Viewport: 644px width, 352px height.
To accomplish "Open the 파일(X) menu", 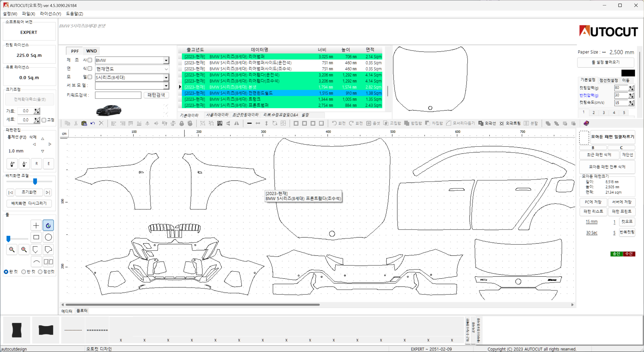I will (29, 14).
